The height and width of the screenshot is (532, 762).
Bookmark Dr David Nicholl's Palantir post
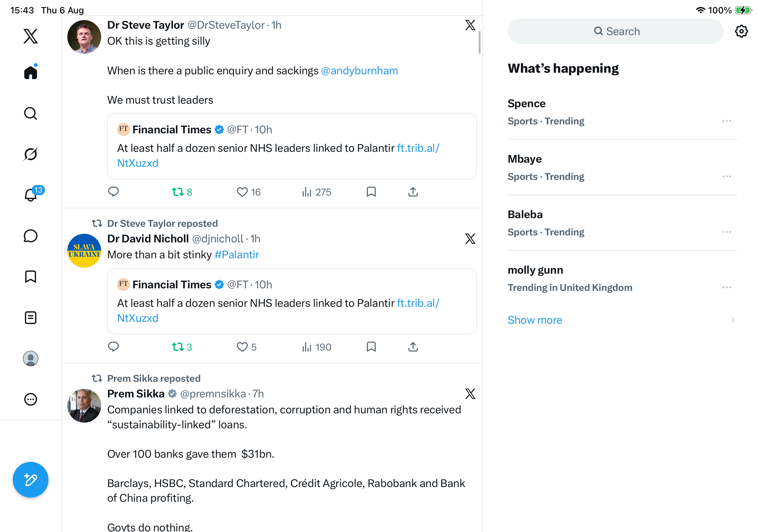371,347
